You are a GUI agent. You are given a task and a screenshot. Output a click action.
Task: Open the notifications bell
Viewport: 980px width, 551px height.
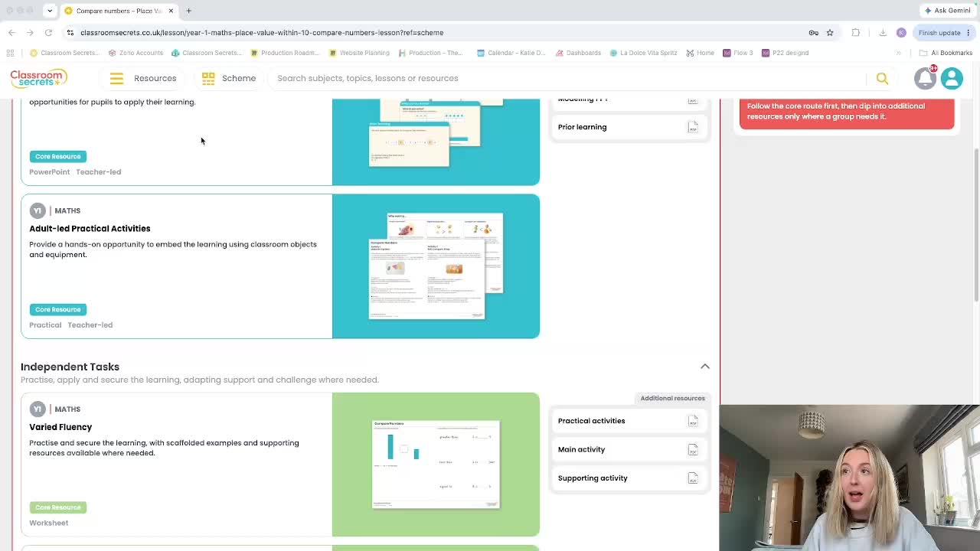coord(925,78)
